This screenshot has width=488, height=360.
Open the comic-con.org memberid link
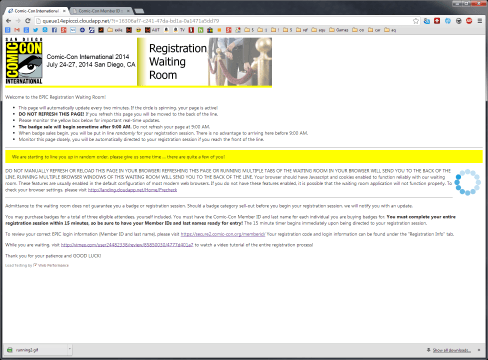coord(223,234)
